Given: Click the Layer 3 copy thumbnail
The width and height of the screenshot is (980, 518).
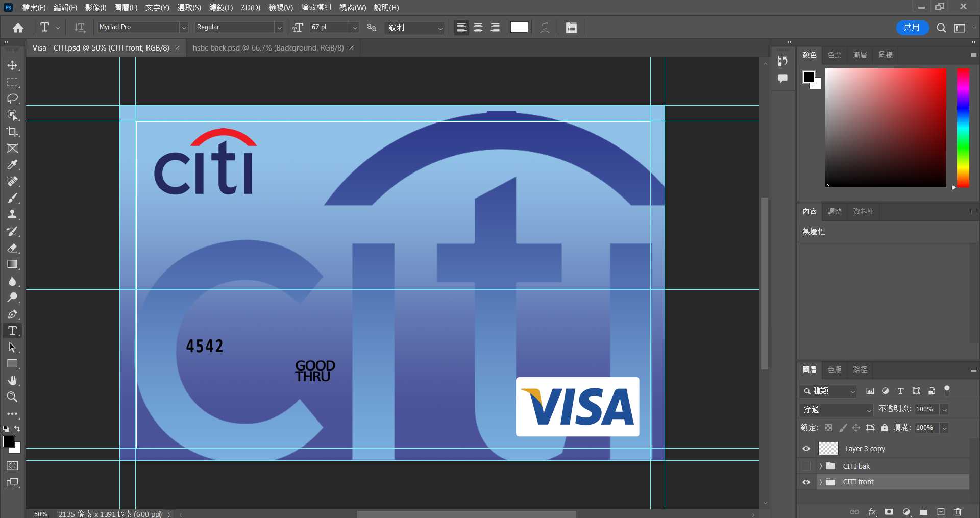Looking at the screenshot, I should [828, 449].
